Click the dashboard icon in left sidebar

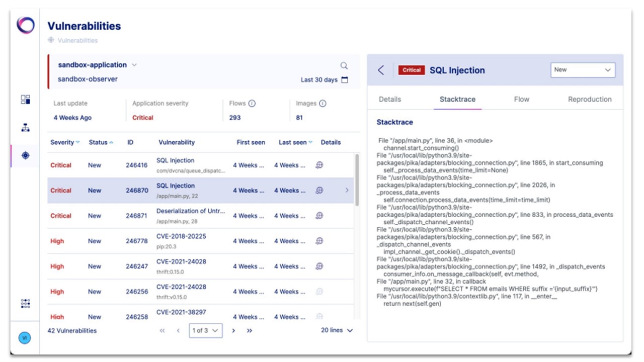[25, 100]
